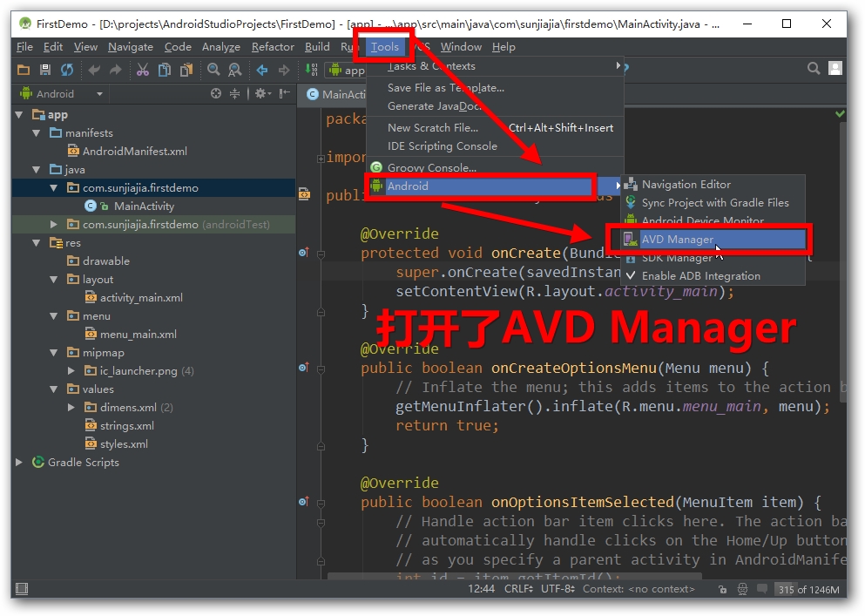865x616 pixels.
Task: Choose Groovy Console menu item
Action: 495,167
